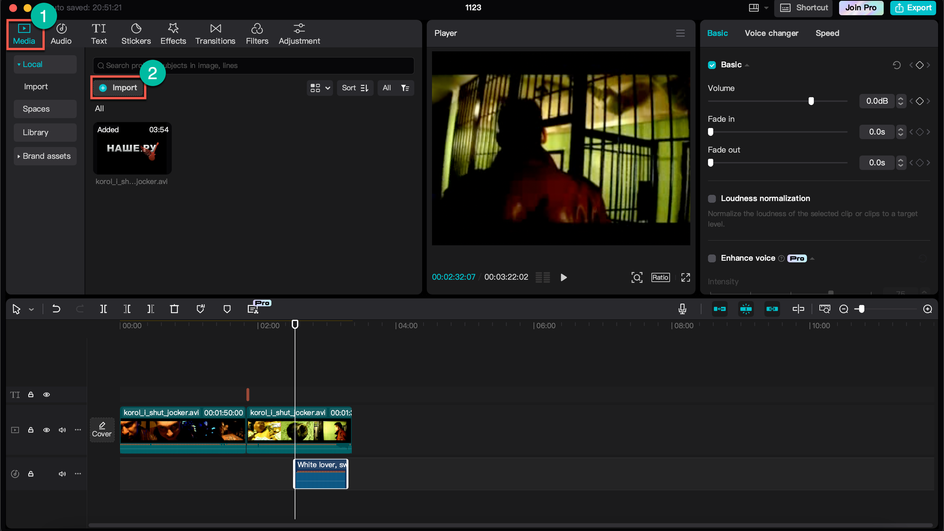Viewport: 944px width, 531px height.
Task: Delete the selected clip
Action: coord(174,309)
